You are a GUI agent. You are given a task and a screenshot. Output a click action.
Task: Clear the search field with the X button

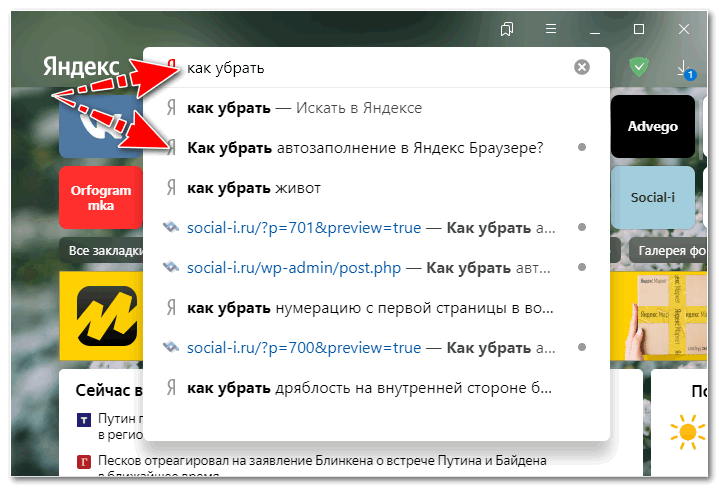(x=582, y=67)
